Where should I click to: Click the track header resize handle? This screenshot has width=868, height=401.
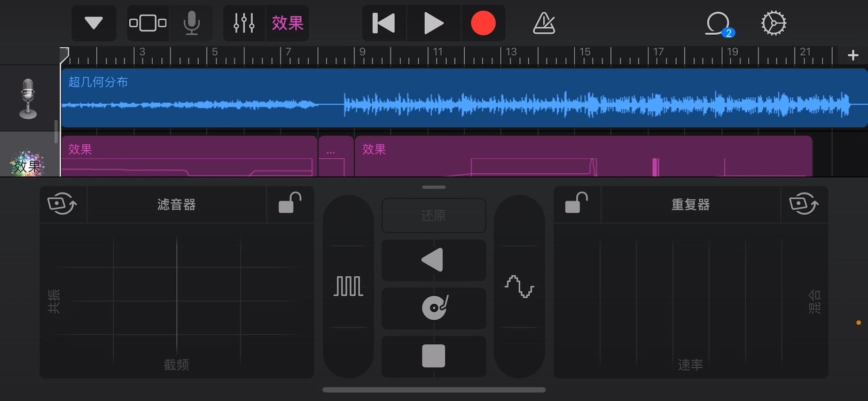(56, 132)
